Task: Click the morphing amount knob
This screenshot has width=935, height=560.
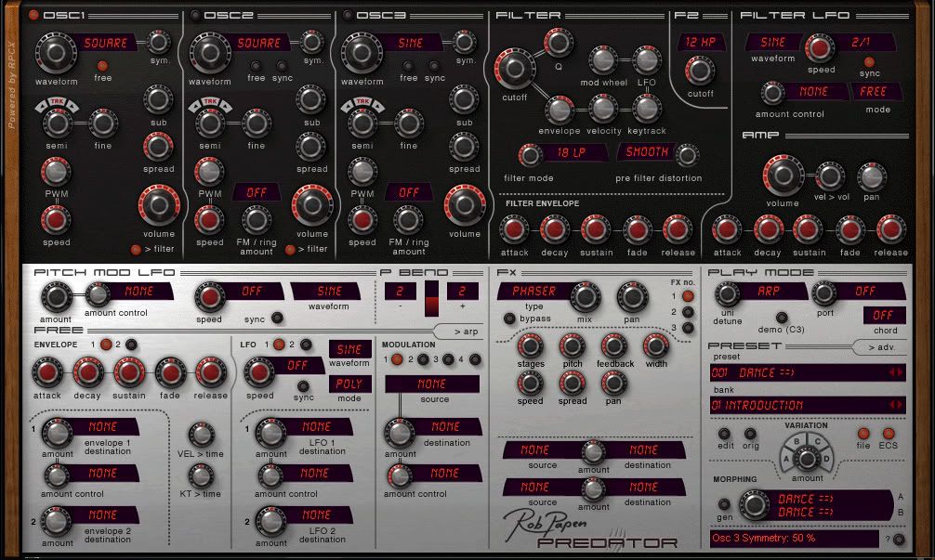Action: pos(807,460)
